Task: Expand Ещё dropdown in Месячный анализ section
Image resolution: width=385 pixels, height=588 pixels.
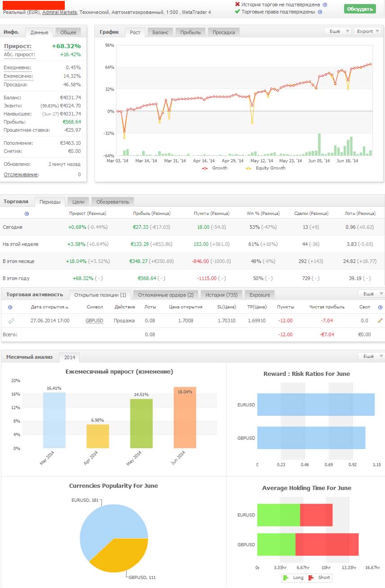Action: pyautogui.click(x=371, y=356)
